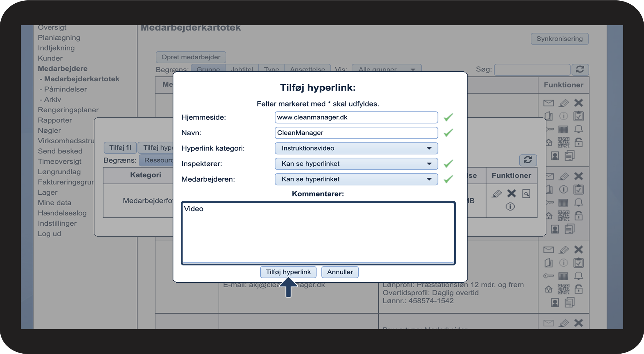Click QR code icon in Lønnr. 458574-1542 row
644x354 pixels.
coord(563,289)
